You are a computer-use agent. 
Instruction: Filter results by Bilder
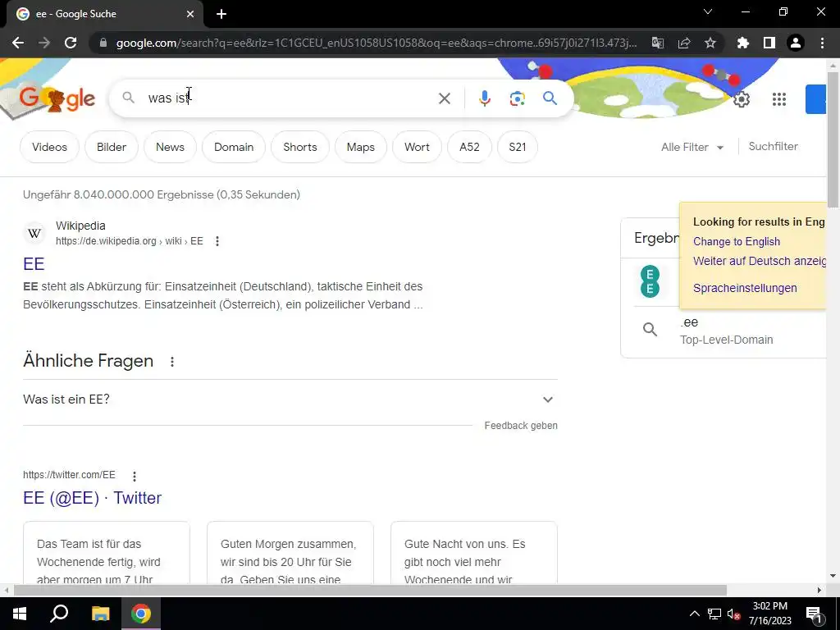[x=112, y=147]
